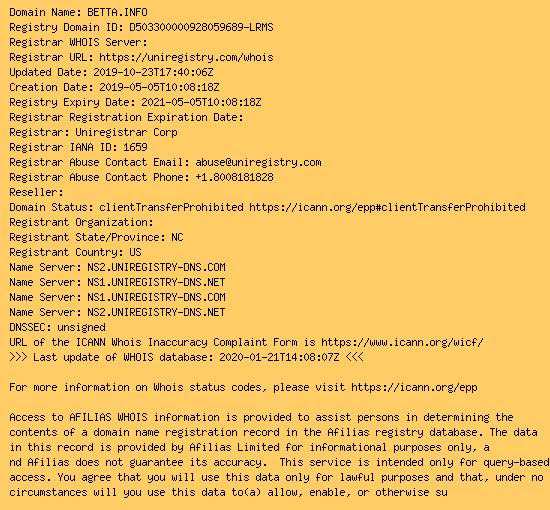Click the uniregistry.com/whois registrar URL
550x510 pixels.
tap(186, 57)
